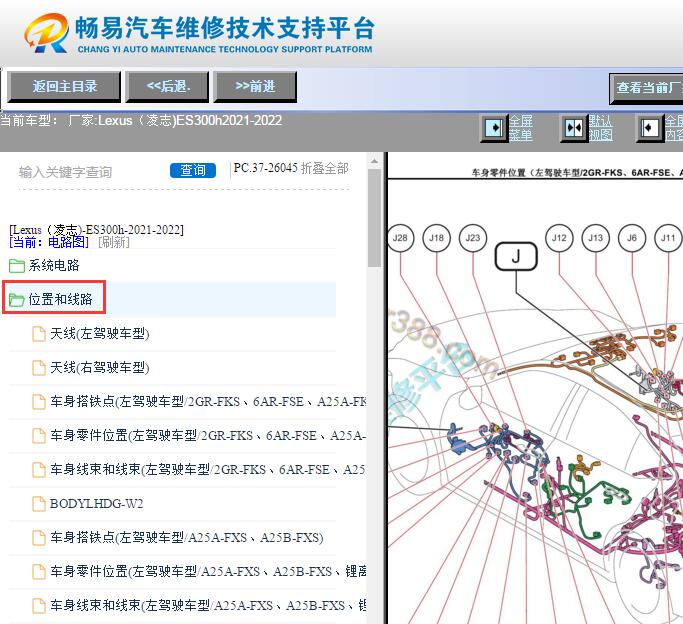683x624 pixels.
Task: Click connector label J13 in diagram
Action: 595,238
